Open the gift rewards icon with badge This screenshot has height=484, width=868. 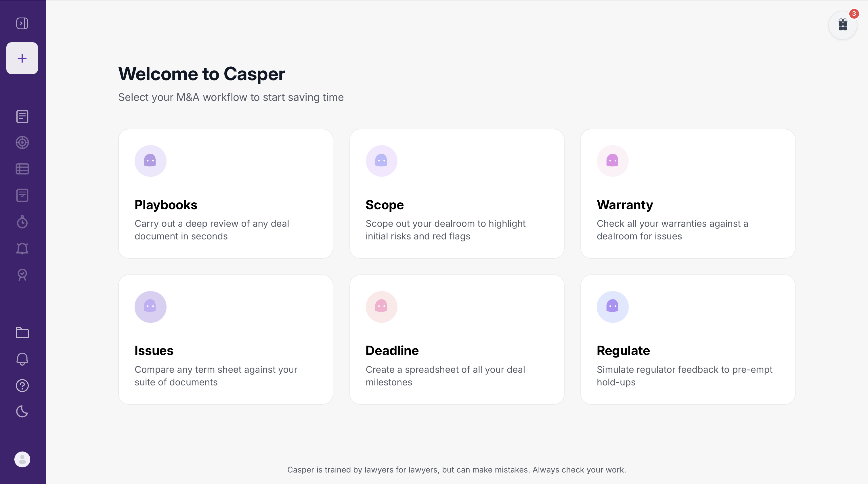[843, 25]
